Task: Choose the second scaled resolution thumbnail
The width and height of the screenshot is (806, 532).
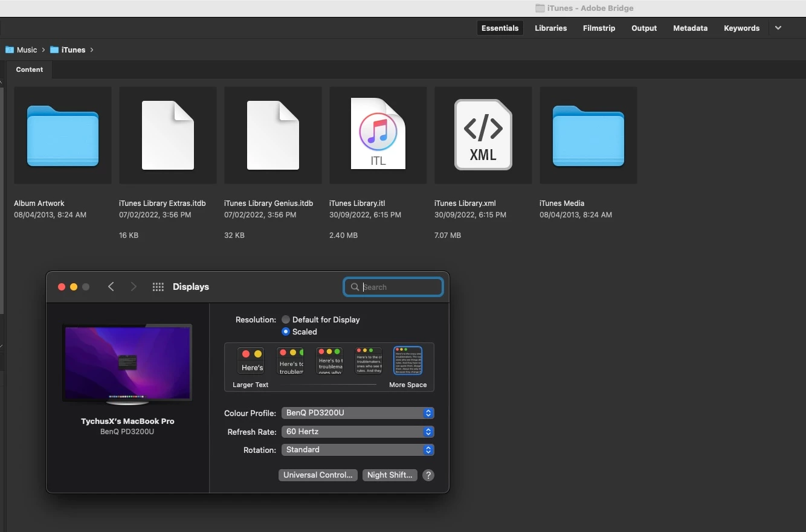Action: (x=290, y=361)
